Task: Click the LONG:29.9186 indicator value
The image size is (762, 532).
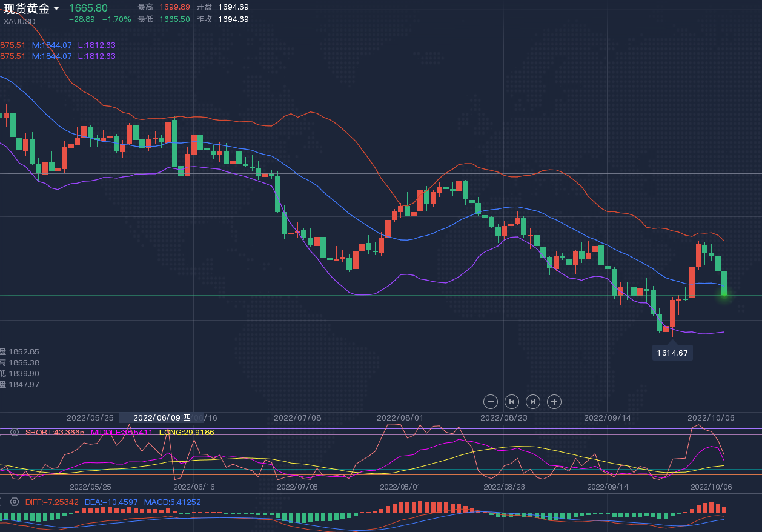Action: 186,432
